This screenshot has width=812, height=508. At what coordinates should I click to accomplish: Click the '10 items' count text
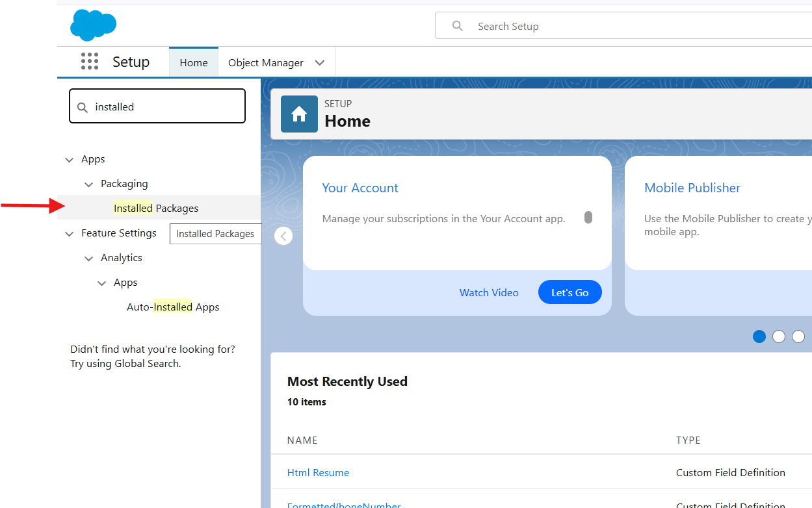pyautogui.click(x=307, y=402)
